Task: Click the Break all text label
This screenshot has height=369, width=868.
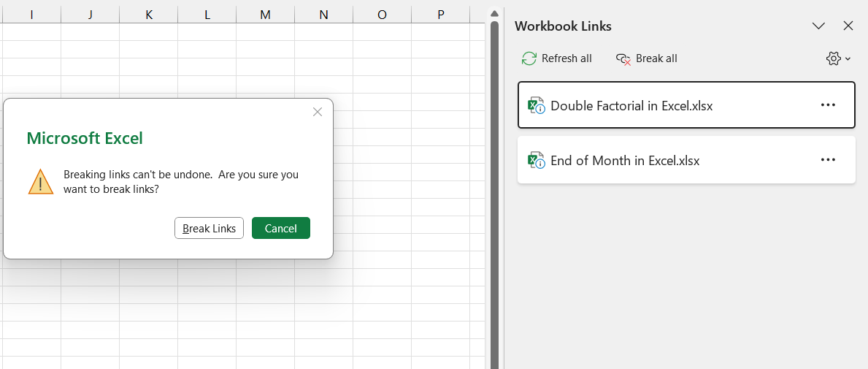Action: click(x=656, y=58)
